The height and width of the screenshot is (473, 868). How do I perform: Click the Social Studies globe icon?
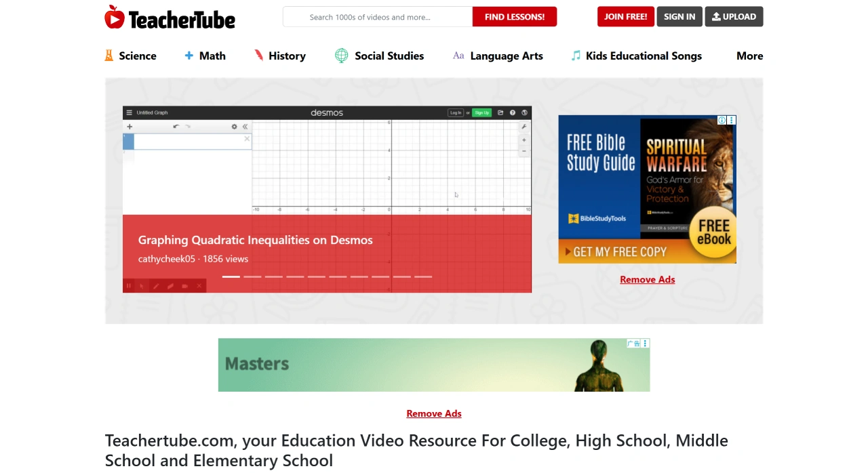[x=340, y=56]
